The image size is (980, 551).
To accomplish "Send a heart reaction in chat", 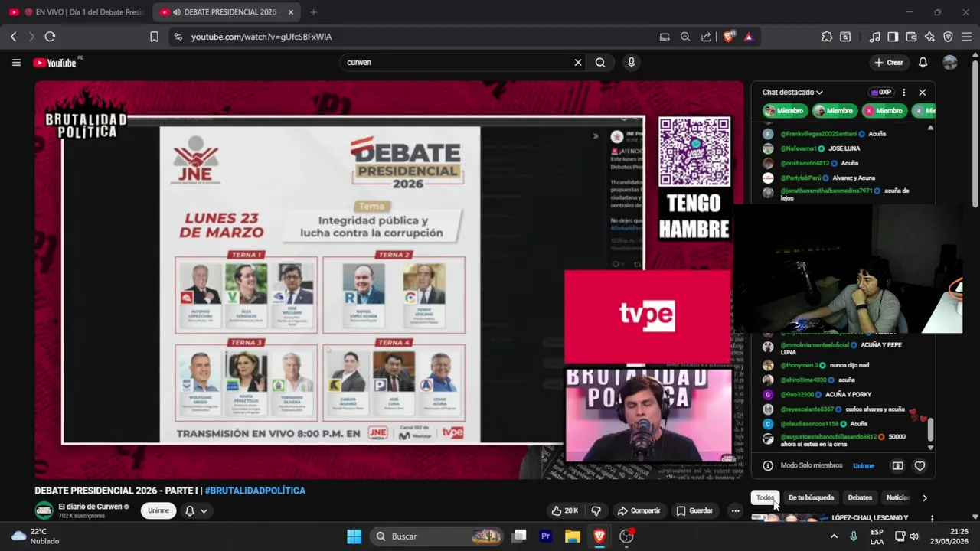I will point(920,465).
